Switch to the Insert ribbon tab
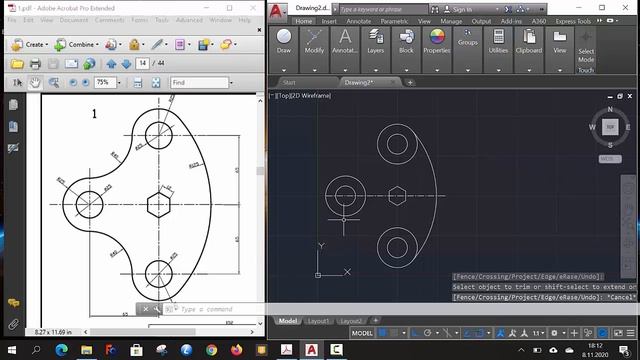 click(329, 21)
